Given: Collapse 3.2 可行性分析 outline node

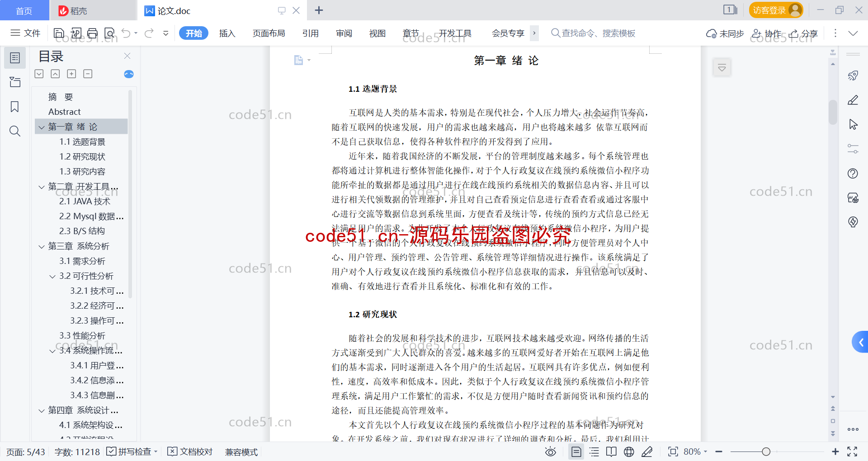Looking at the screenshot, I should [x=52, y=276].
